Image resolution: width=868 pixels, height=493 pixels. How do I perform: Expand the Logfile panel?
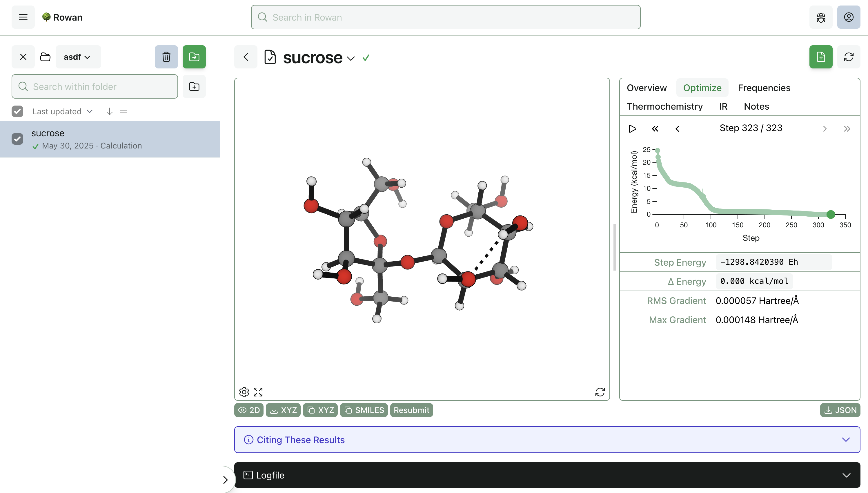(547, 475)
